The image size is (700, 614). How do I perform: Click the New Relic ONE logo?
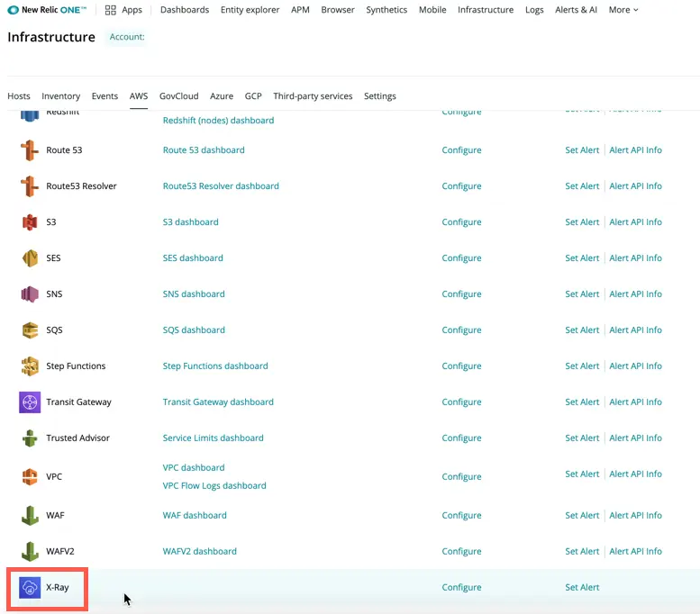[x=47, y=10]
